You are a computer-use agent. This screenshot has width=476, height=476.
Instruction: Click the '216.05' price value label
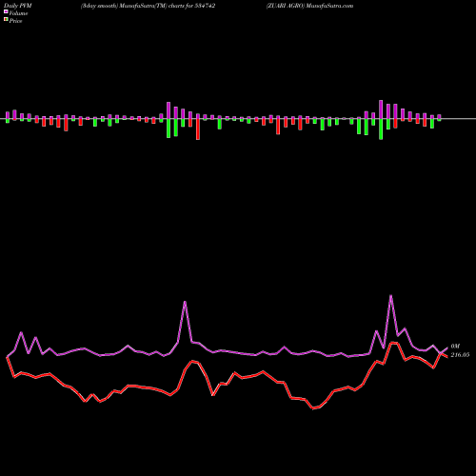coord(460,355)
